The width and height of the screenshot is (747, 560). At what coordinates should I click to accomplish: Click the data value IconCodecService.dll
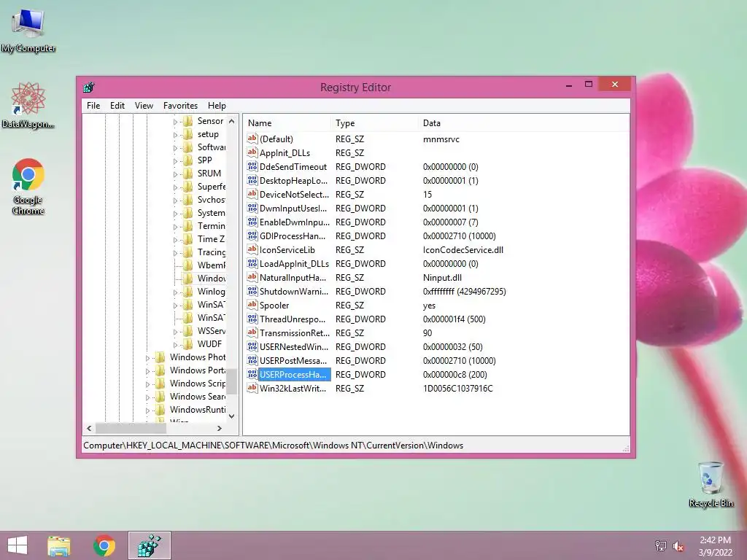pyautogui.click(x=463, y=250)
